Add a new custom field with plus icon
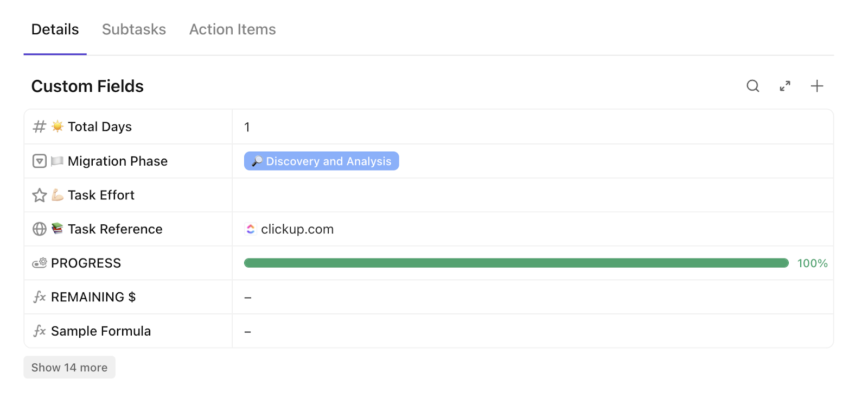The height and width of the screenshot is (404, 868). click(x=816, y=86)
